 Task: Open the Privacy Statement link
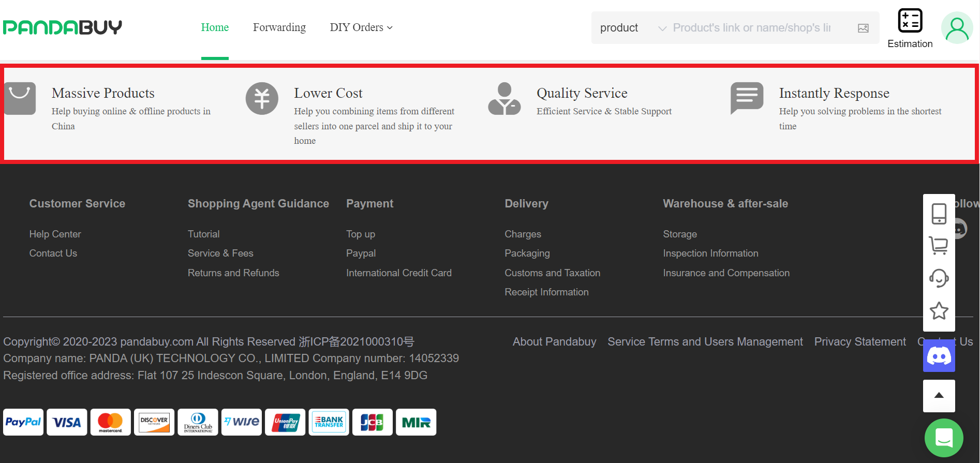point(860,341)
